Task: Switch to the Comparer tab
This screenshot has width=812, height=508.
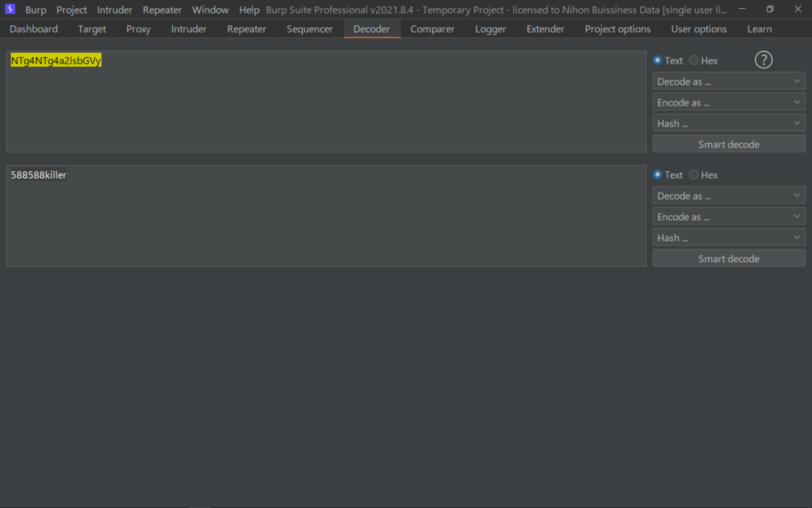Action: [432, 29]
